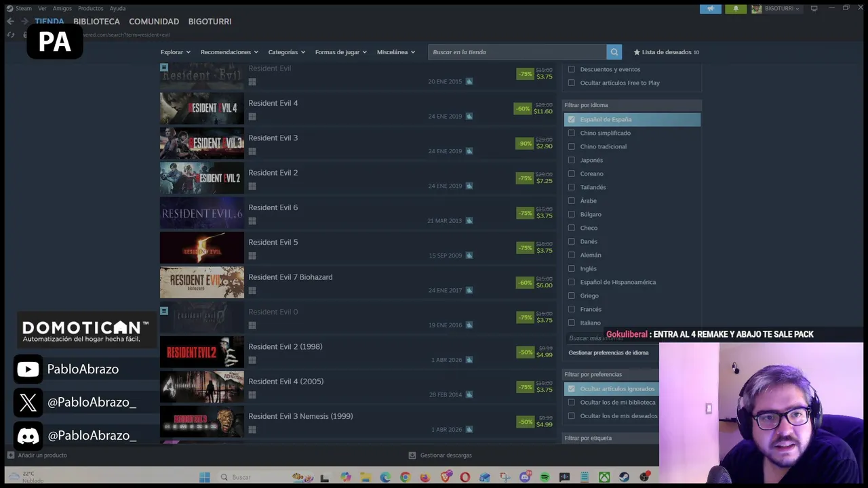Image resolution: width=868 pixels, height=488 pixels.
Task: Click the Gestionar descargas download icon
Action: (x=412, y=455)
